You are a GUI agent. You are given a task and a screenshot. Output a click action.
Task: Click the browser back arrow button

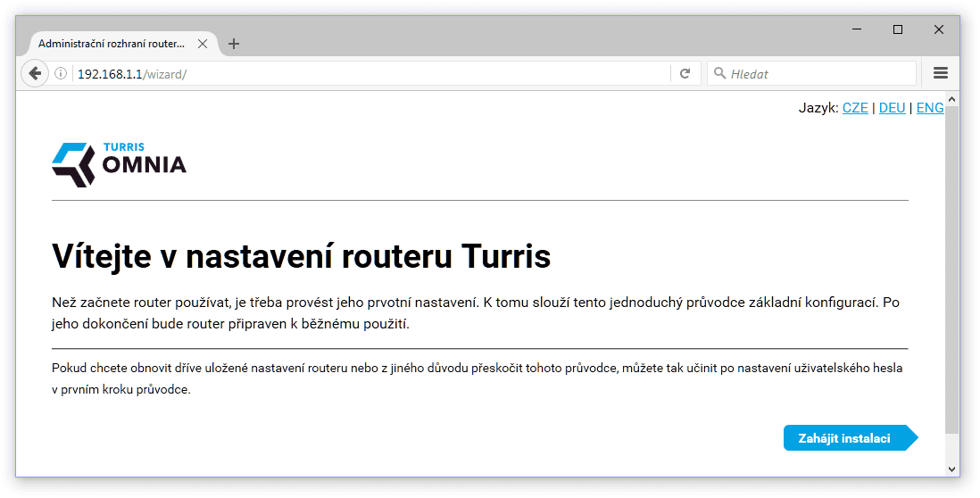[35, 74]
